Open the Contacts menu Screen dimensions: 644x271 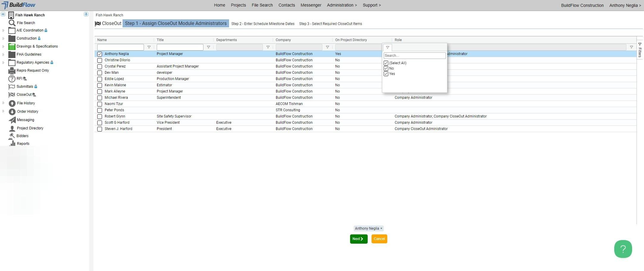287,5
